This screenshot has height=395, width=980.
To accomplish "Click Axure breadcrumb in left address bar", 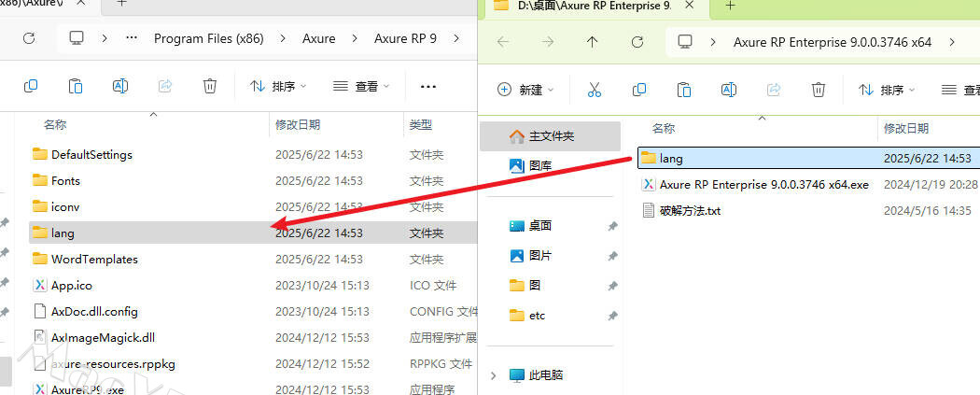I will click(319, 38).
